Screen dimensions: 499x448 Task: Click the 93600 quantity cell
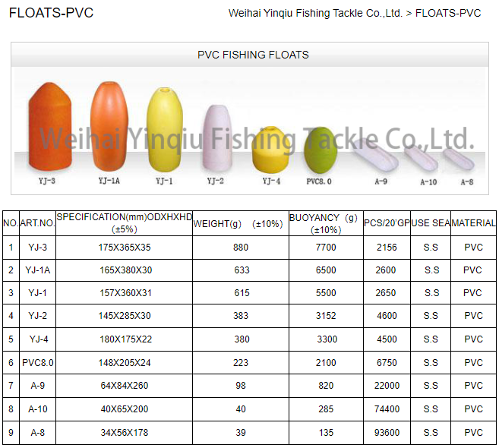387,432
